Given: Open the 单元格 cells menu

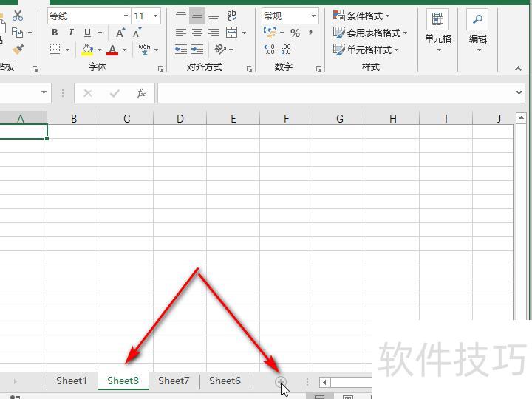Looking at the screenshot, I should [x=438, y=30].
